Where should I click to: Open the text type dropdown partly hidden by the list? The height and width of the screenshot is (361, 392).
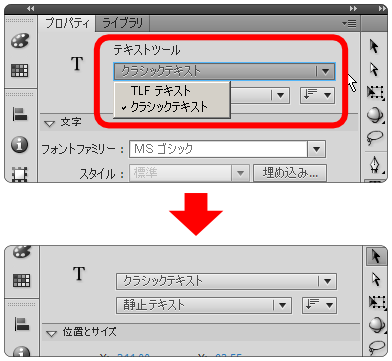point(260,95)
